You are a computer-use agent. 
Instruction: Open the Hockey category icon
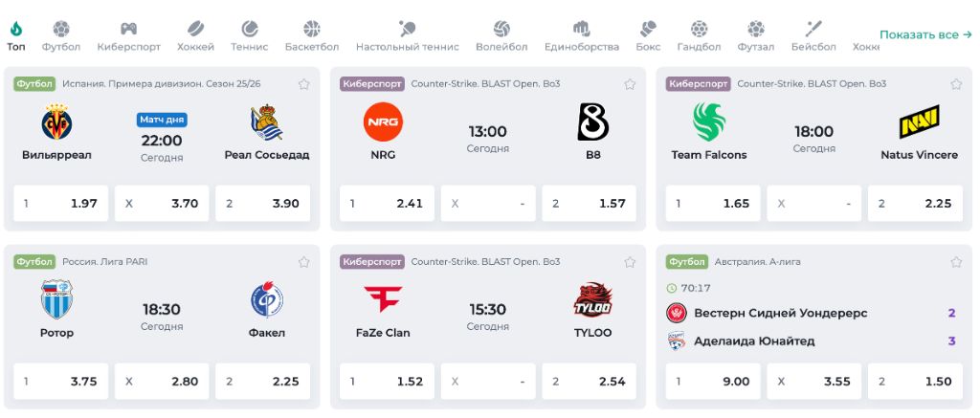tap(195, 29)
